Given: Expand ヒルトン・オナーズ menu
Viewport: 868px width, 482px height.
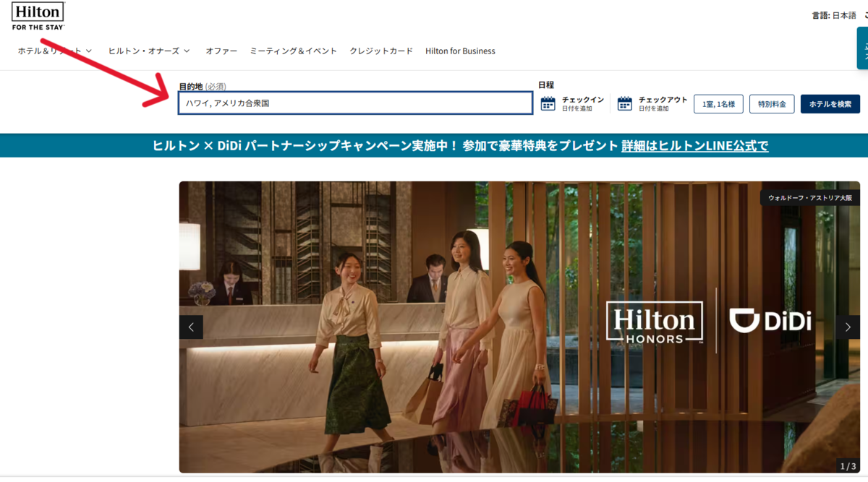Looking at the screenshot, I should (149, 51).
